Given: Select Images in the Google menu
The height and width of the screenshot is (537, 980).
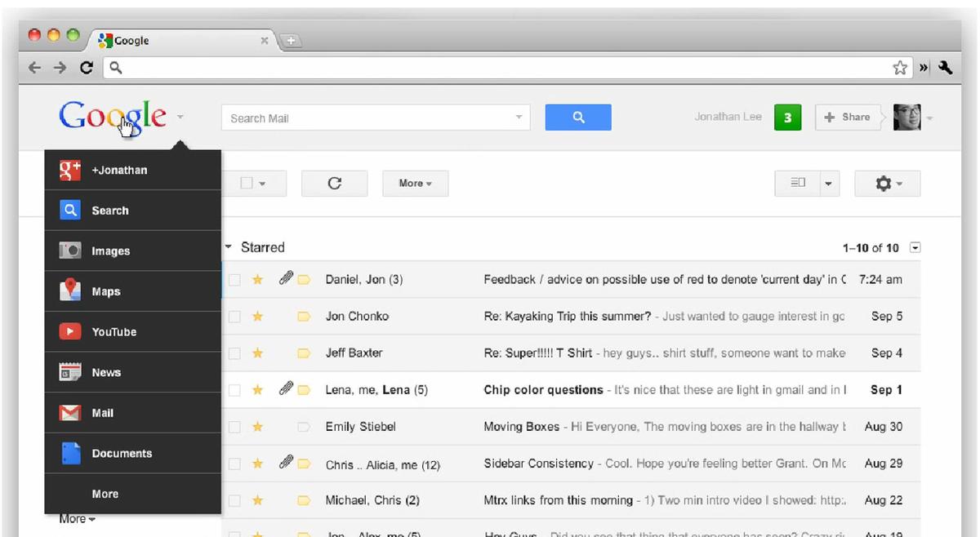Looking at the screenshot, I should (x=132, y=251).
